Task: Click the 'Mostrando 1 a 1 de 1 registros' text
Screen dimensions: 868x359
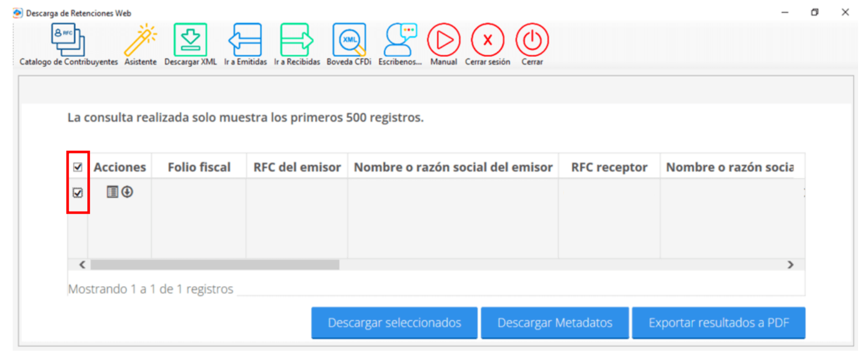Action: pyautogui.click(x=150, y=289)
